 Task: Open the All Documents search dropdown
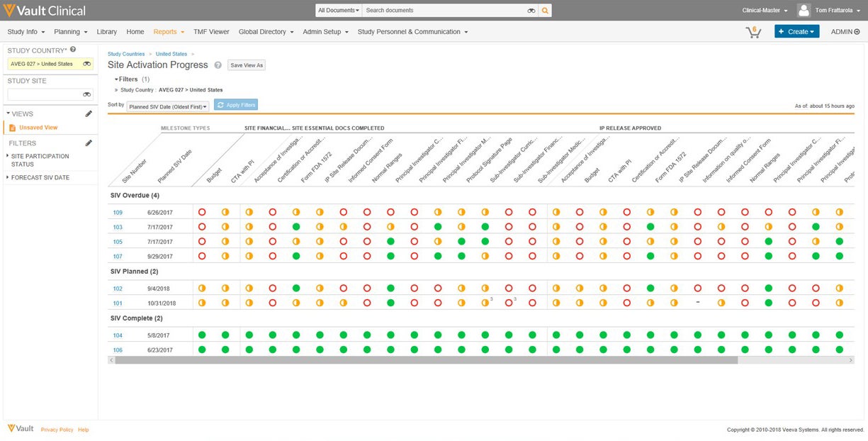[339, 11]
